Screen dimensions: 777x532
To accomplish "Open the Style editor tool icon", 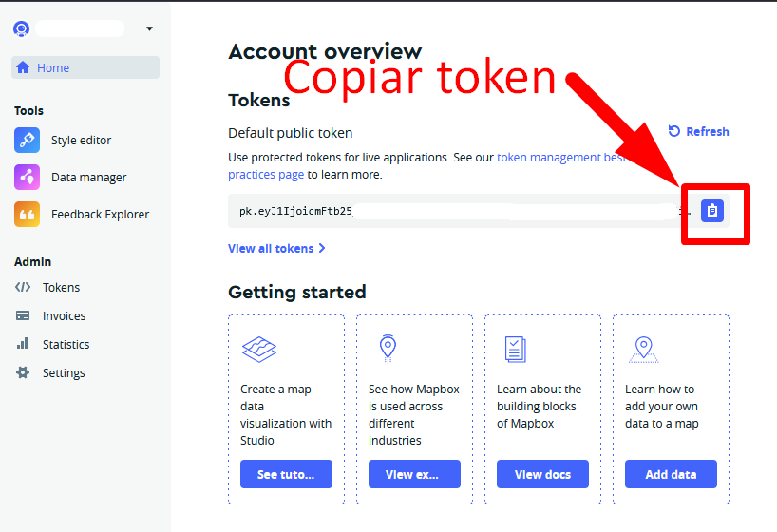I will [27, 140].
